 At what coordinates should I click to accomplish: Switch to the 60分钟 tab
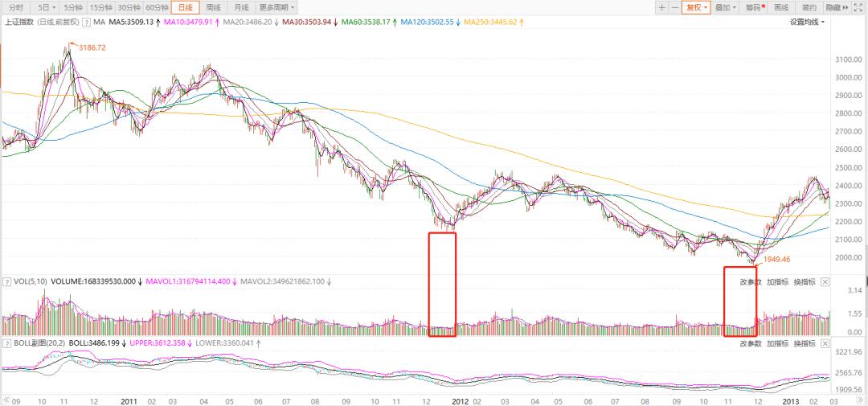click(x=158, y=8)
